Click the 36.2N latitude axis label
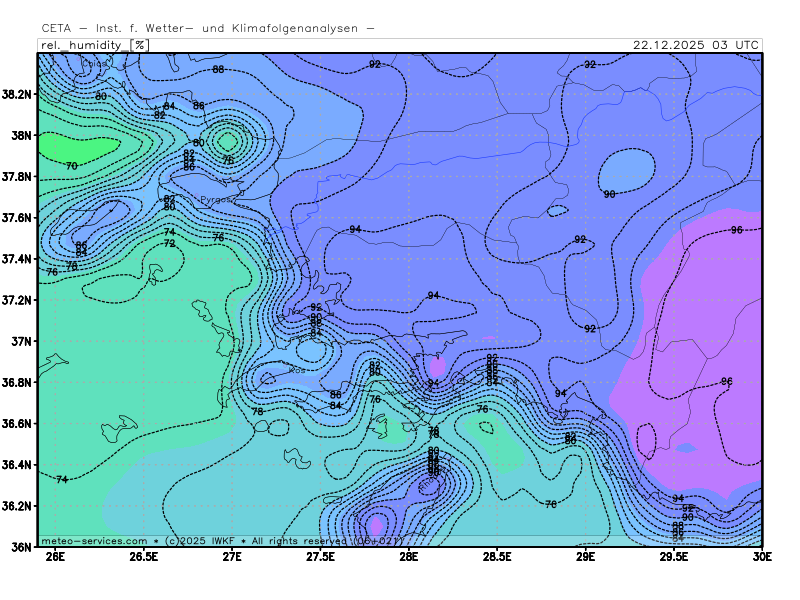Image resolution: width=800 pixels, height=600 pixels. pyautogui.click(x=18, y=506)
